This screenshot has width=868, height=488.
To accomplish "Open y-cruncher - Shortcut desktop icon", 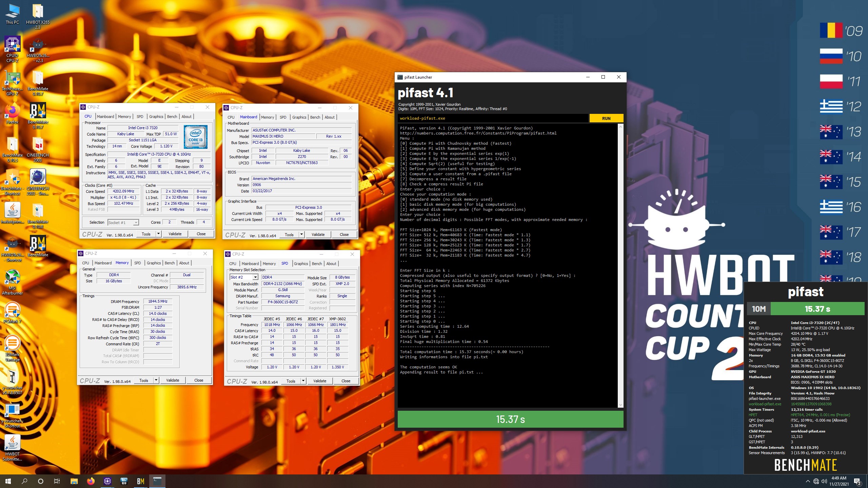I will 13,415.
